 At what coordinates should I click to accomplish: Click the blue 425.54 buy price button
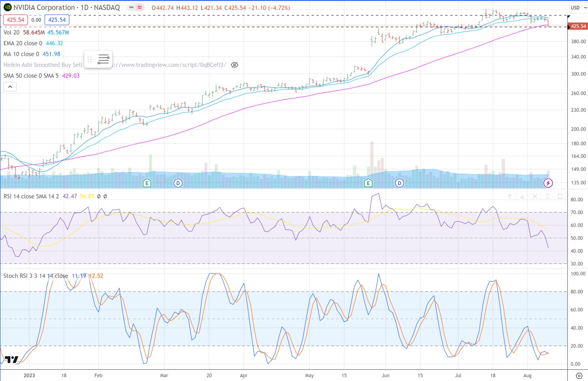point(57,20)
